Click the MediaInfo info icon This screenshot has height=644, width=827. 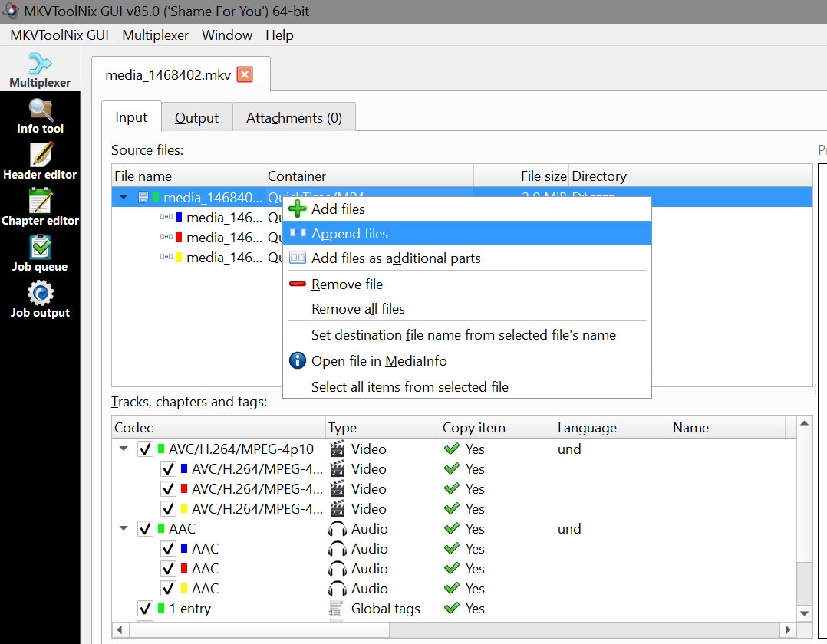tap(298, 360)
